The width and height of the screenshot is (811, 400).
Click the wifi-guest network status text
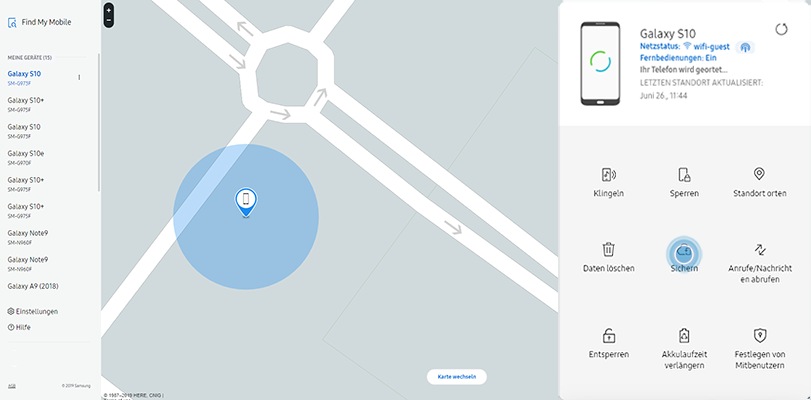[712, 47]
